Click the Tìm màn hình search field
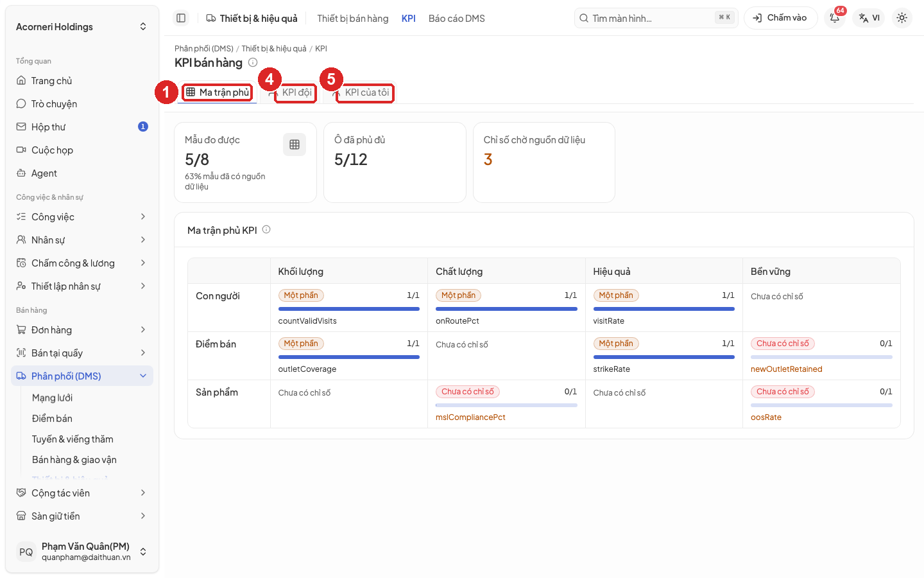924x578 pixels. pos(656,18)
